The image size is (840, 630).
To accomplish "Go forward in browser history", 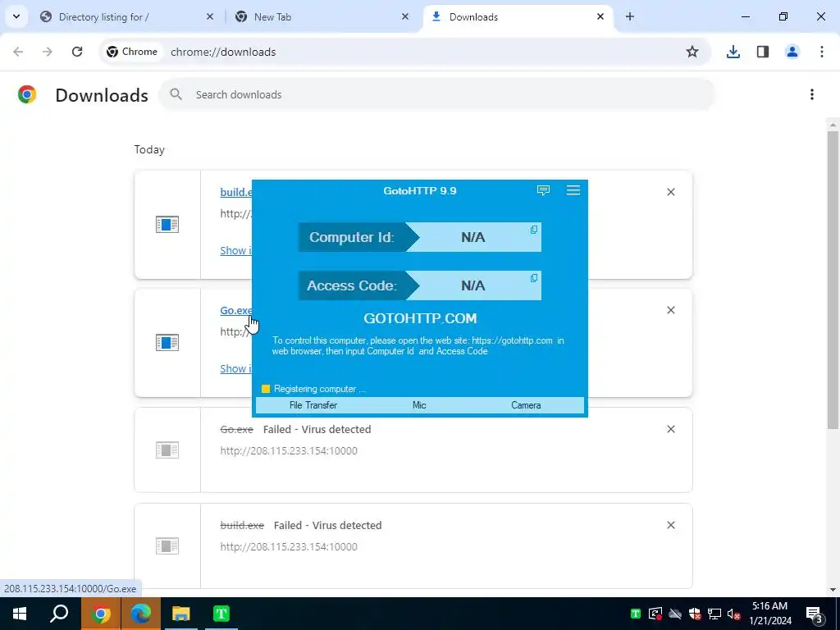I will [x=48, y=52].
